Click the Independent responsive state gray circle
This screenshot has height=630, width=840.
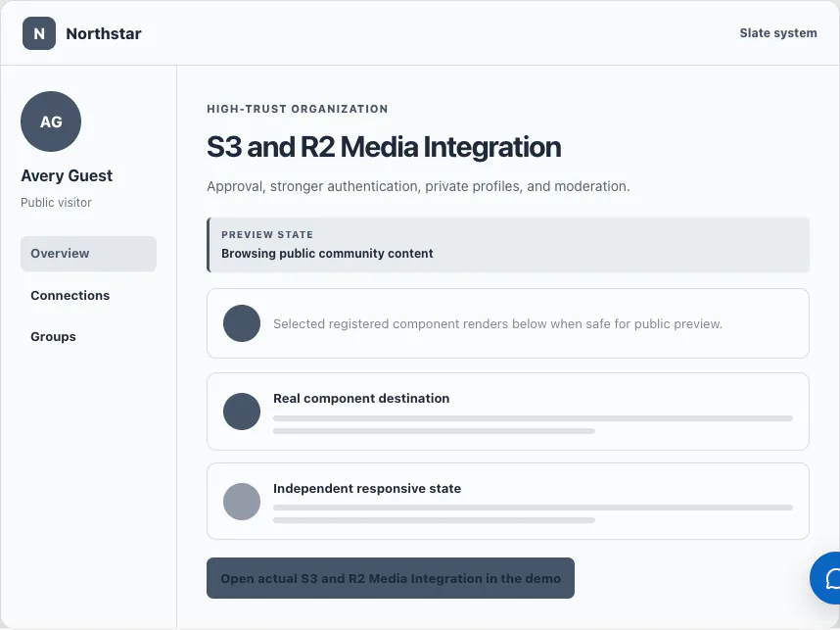click(242, 502)
